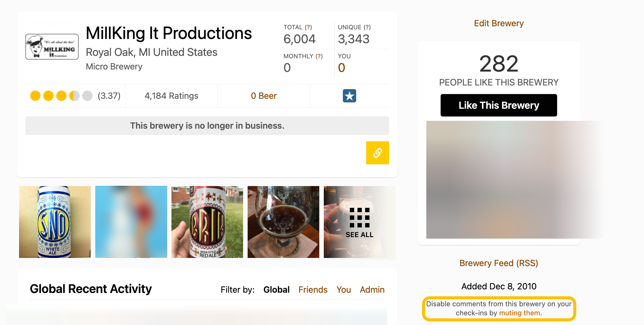Screen dimensions: 644x325
Task: Filter activity by Admin
Action: point(372,290)
